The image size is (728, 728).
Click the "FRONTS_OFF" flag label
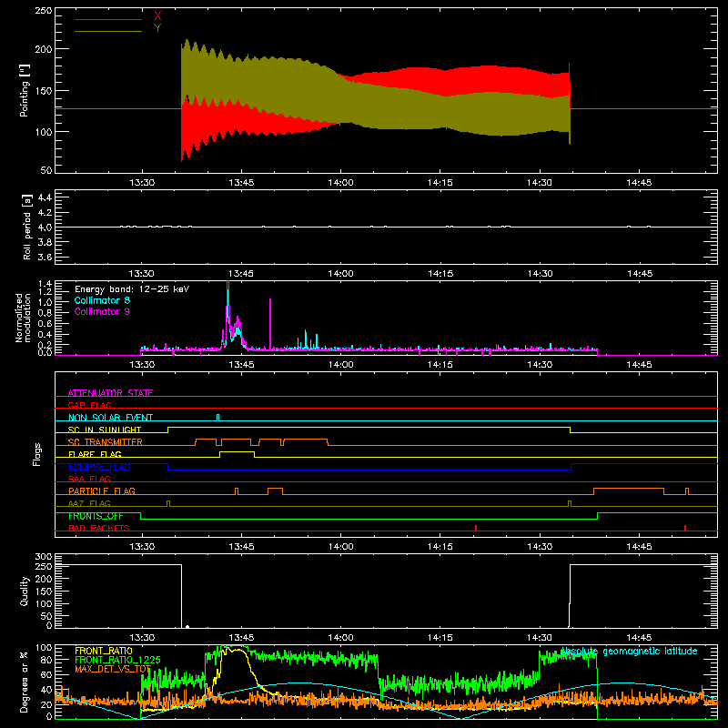tap(96, 516)
